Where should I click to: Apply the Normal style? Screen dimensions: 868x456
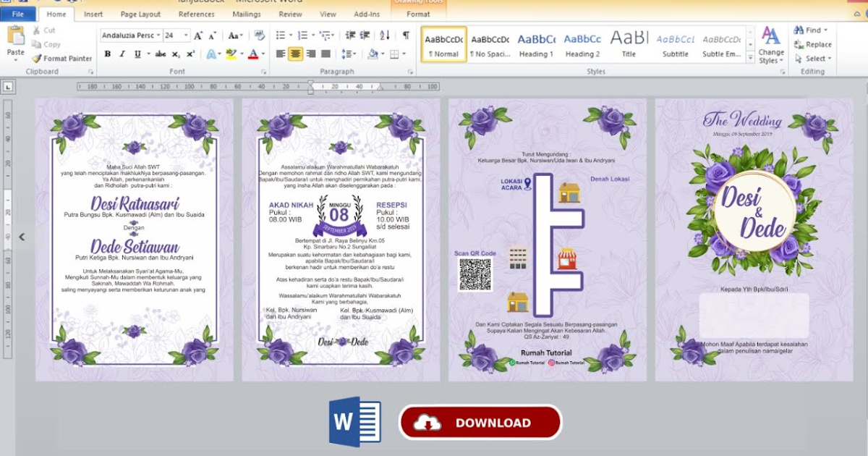click(x=444, y=45)
